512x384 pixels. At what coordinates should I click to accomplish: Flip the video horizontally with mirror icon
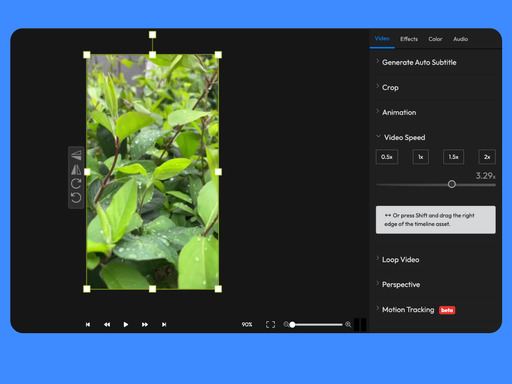pyautogui.click(x=76, y=170)
